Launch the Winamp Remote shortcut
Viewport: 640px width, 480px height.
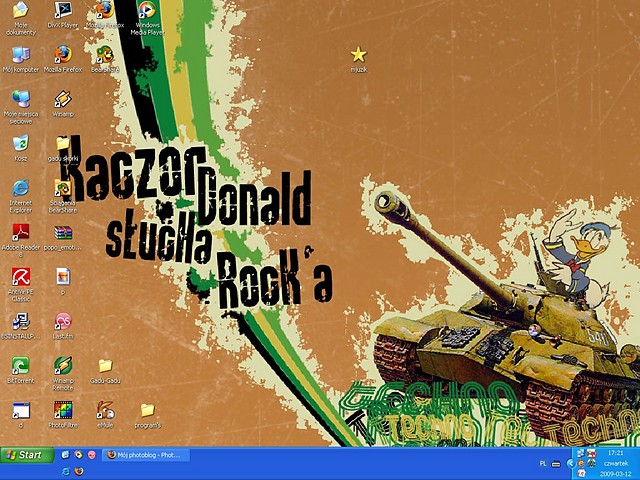(63, 374)
